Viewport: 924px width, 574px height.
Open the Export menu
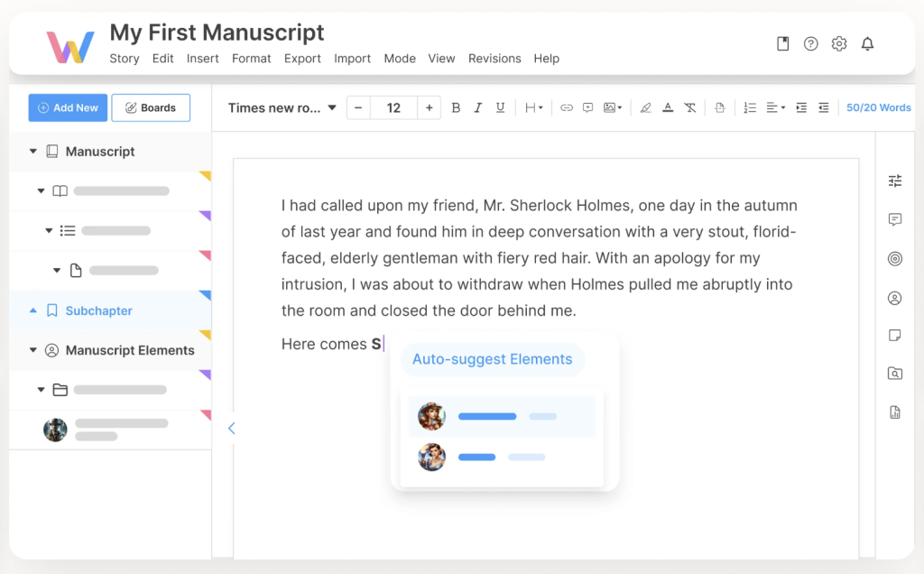pyautogui.click(x=302, y=59)
